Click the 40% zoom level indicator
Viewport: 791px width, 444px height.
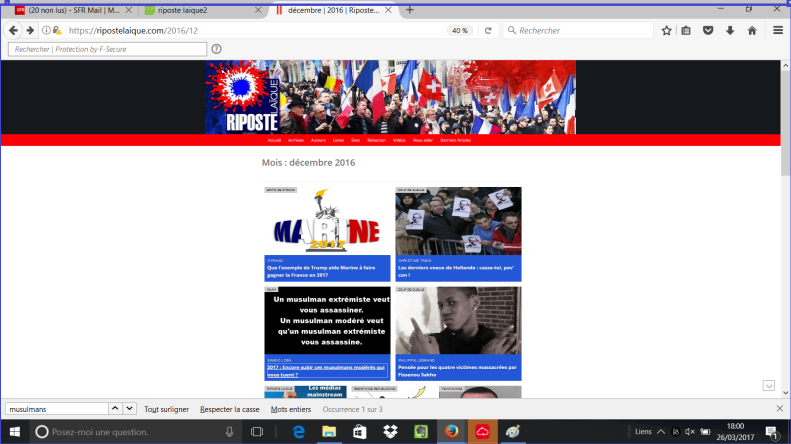pyautogui.click(x=459, y=30)
